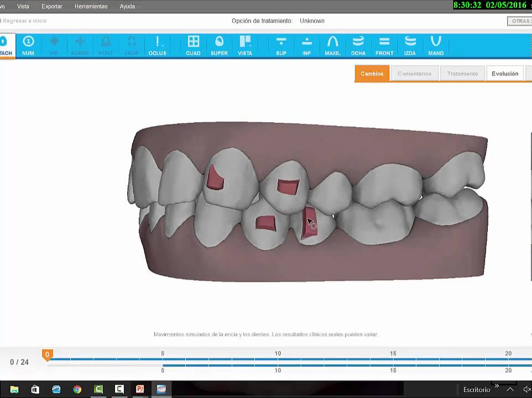Switch to CUAD grid view
This screenshot has height=398, width=532.
tap(194, 46)
